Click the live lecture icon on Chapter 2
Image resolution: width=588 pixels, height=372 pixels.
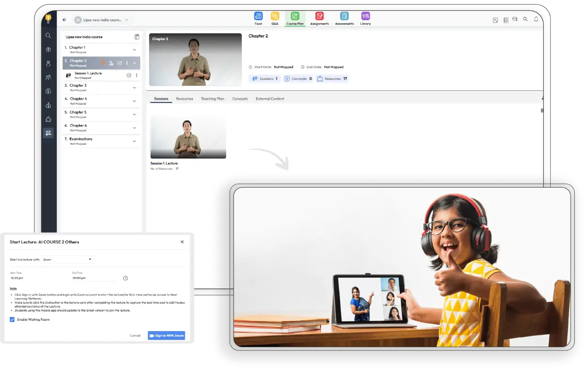coord(103,63)
